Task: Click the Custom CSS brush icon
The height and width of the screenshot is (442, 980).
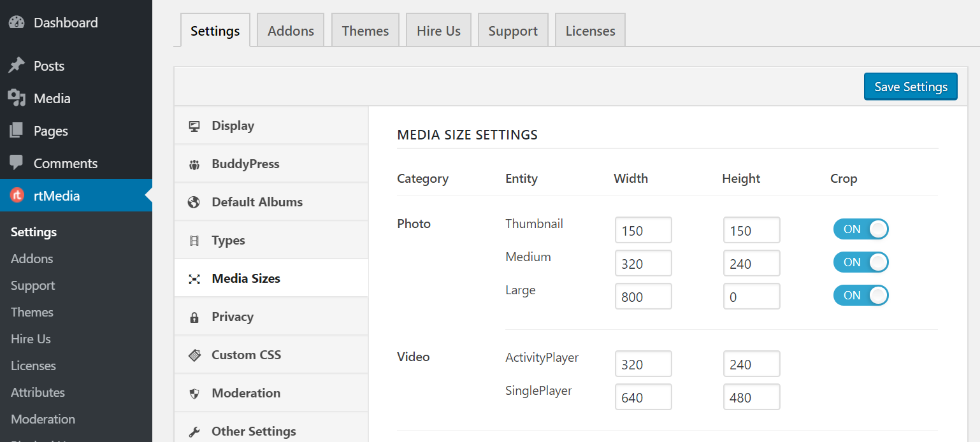Action: [x=194, y=355]
